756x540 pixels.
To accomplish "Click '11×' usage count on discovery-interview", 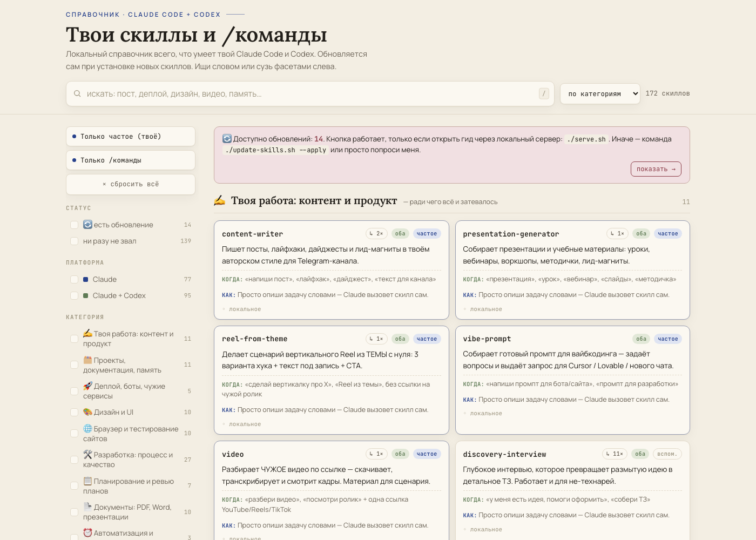I will pyautogui.click(x=615, y=454).
